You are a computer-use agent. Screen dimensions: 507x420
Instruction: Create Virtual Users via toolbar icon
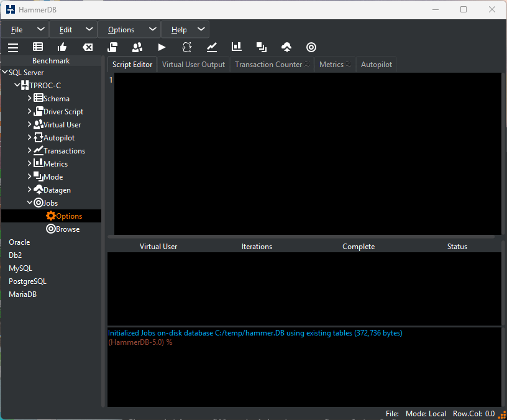click(x=137, y=47)
